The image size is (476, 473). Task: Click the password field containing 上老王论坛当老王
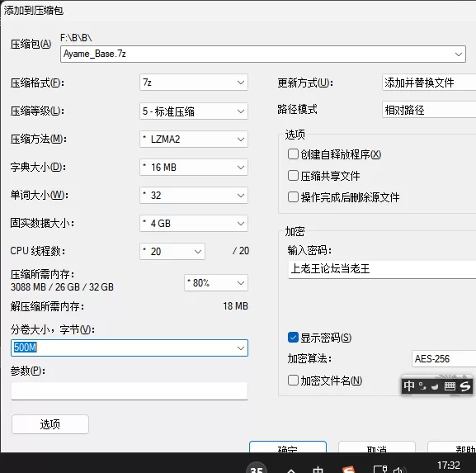(x=382, y=269)
